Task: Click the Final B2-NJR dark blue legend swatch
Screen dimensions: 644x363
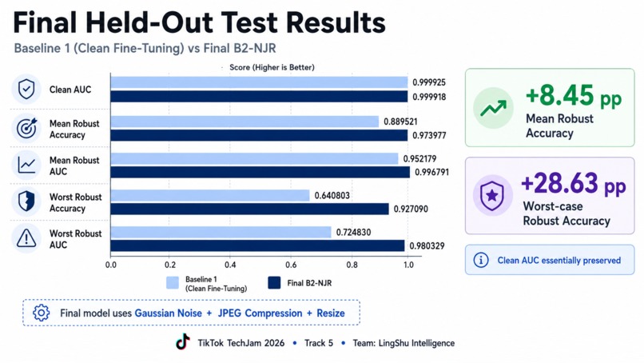Action: (274, 283)
